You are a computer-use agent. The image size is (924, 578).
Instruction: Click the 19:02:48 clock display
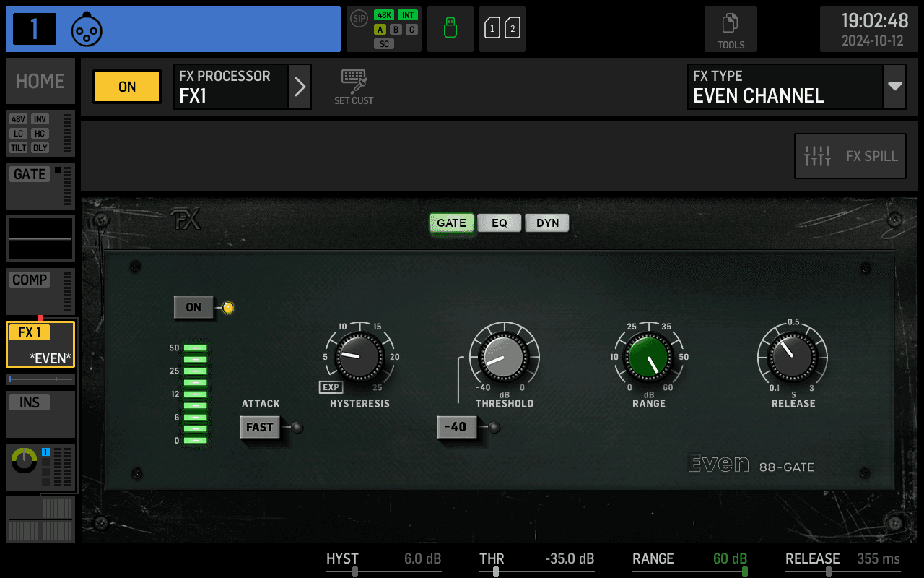(875, 20)
